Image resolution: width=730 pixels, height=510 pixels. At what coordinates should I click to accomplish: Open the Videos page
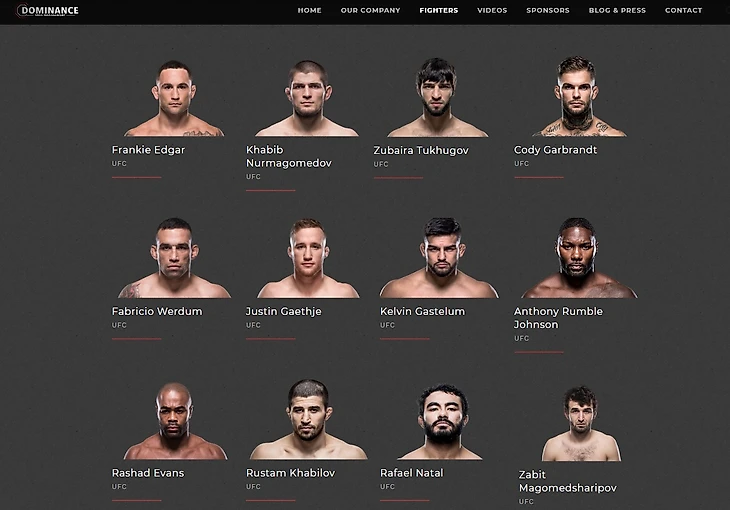coord(492,10)
